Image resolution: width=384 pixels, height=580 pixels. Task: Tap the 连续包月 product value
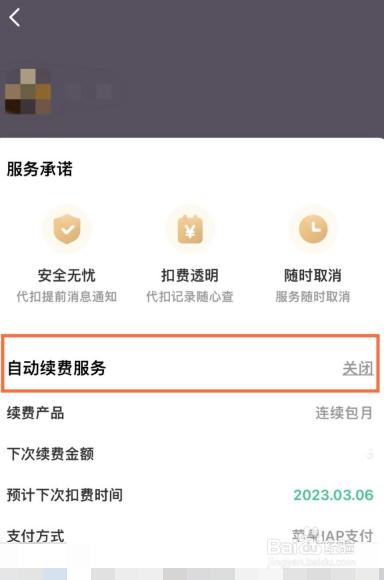pos(344,413)
